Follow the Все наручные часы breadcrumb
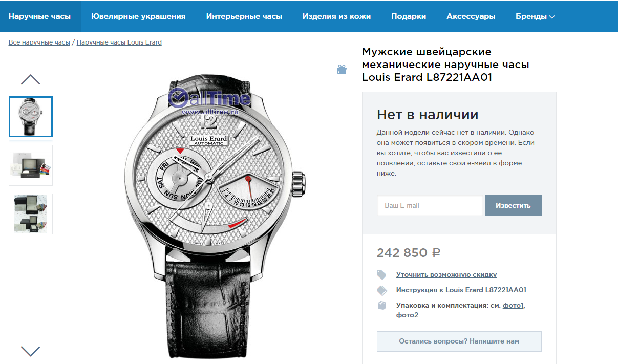Image resolution: width=618 pixels, height=364 pixels. [x=39, y=42]
